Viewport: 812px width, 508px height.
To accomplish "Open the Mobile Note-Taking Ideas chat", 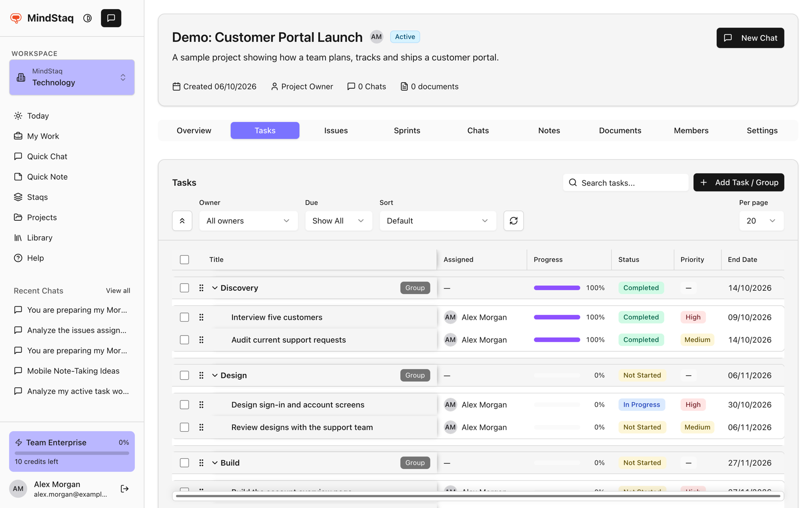I will (73, 371).
